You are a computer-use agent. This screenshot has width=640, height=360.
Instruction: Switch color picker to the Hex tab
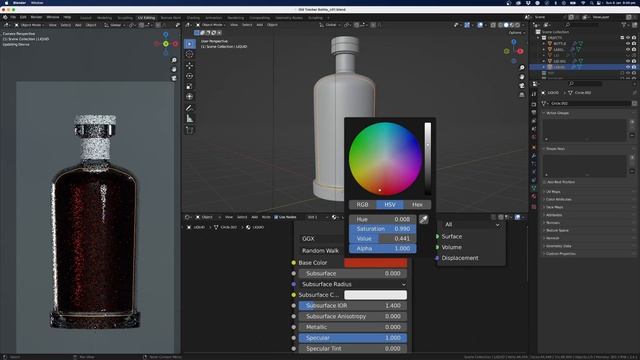pos(417,204)
